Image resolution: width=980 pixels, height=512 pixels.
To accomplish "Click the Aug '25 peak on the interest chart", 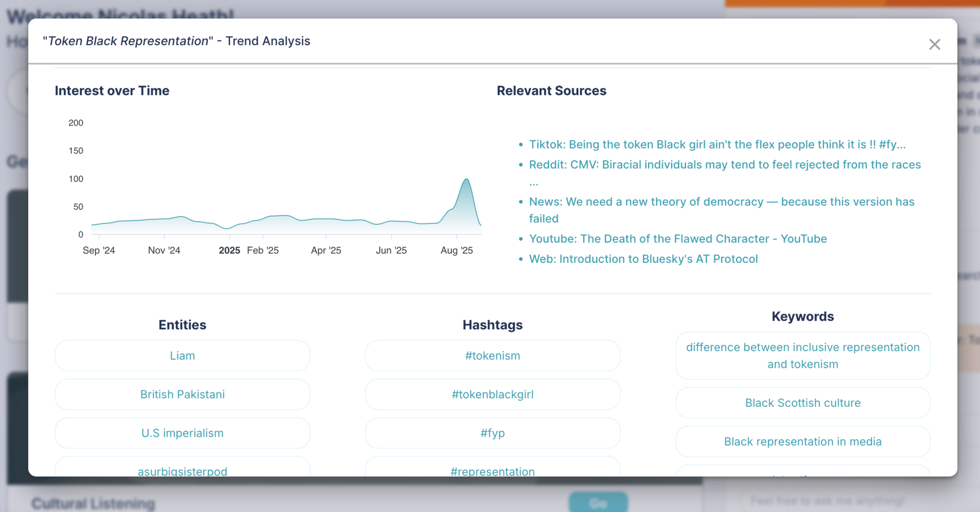I will pos(466,180).
